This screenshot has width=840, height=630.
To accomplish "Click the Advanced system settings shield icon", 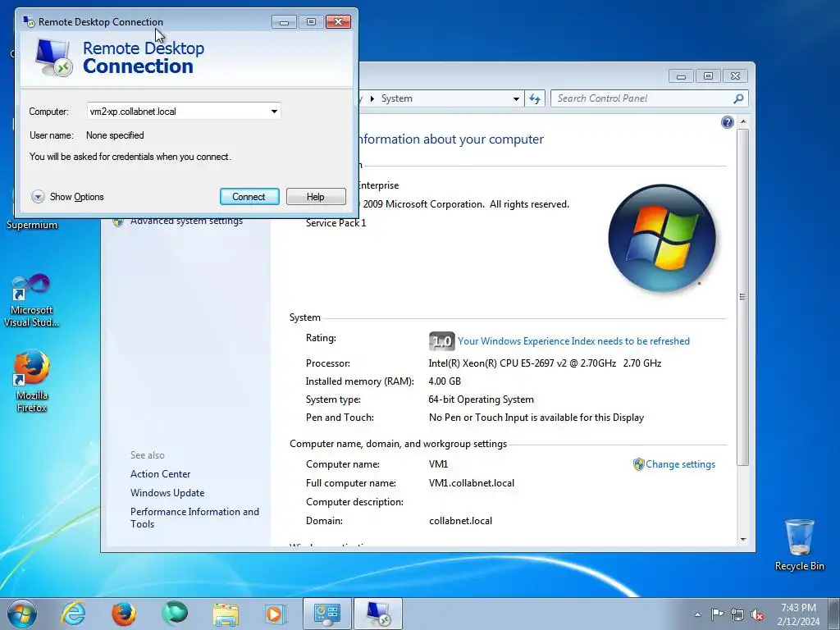I will click(x=118, y=221).
